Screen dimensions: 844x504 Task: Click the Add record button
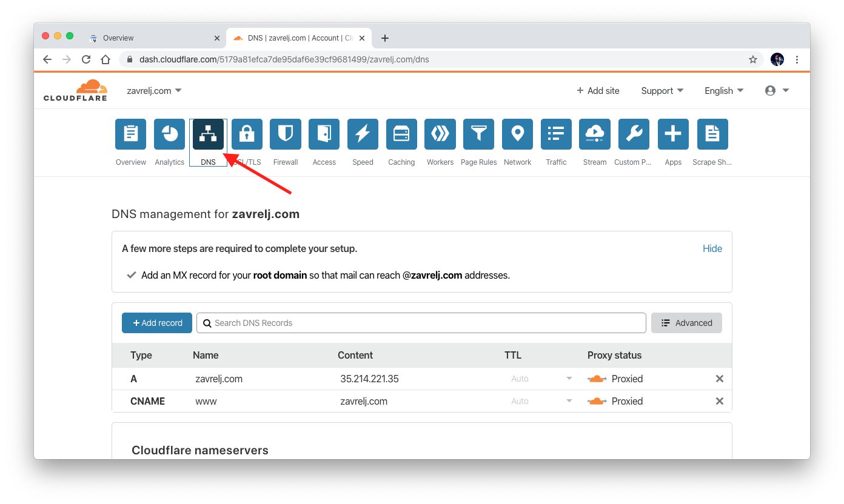tap(157, 323)
